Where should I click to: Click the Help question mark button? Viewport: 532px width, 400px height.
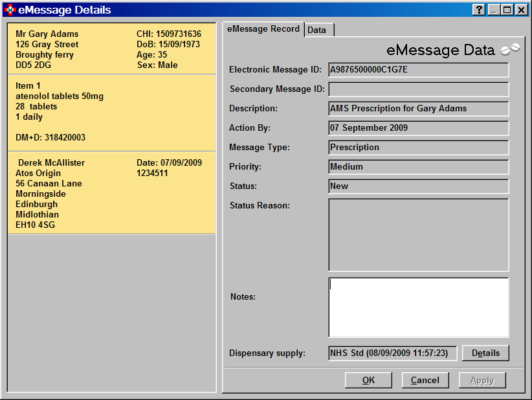click(479, 10)
